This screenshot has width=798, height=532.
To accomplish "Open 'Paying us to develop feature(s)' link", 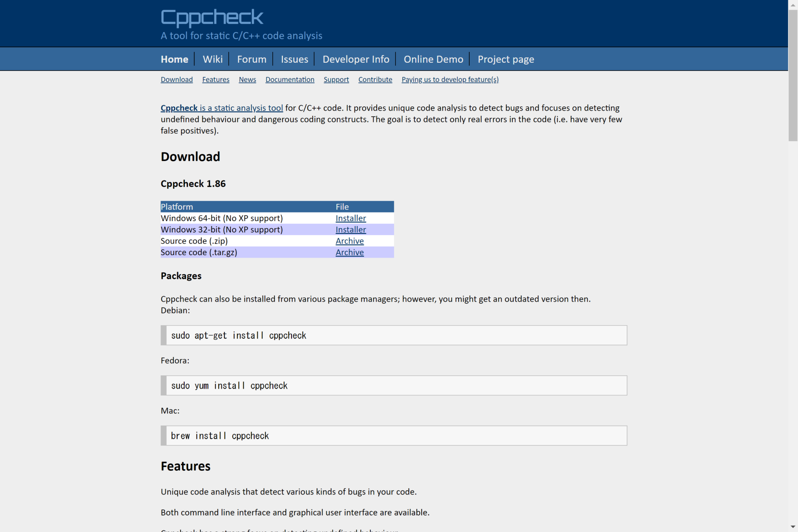I will (x=450, y=79).
